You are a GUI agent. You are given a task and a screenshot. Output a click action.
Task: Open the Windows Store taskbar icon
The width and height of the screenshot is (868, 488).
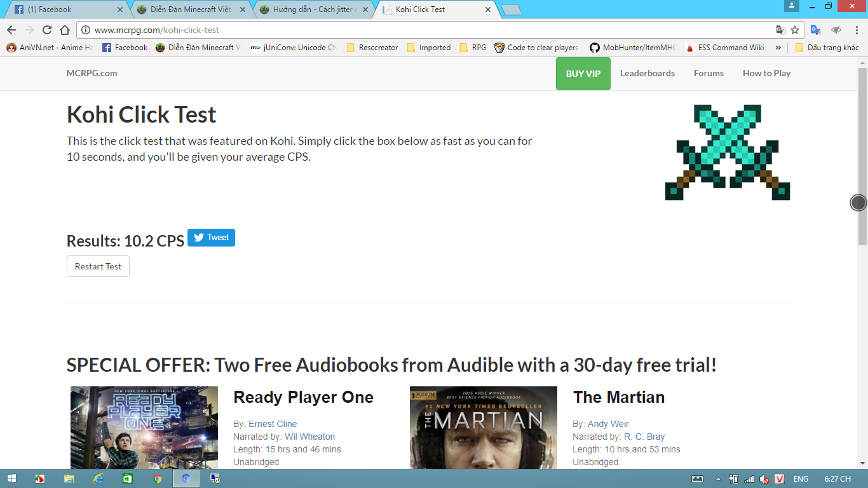(x=128, y=478)
